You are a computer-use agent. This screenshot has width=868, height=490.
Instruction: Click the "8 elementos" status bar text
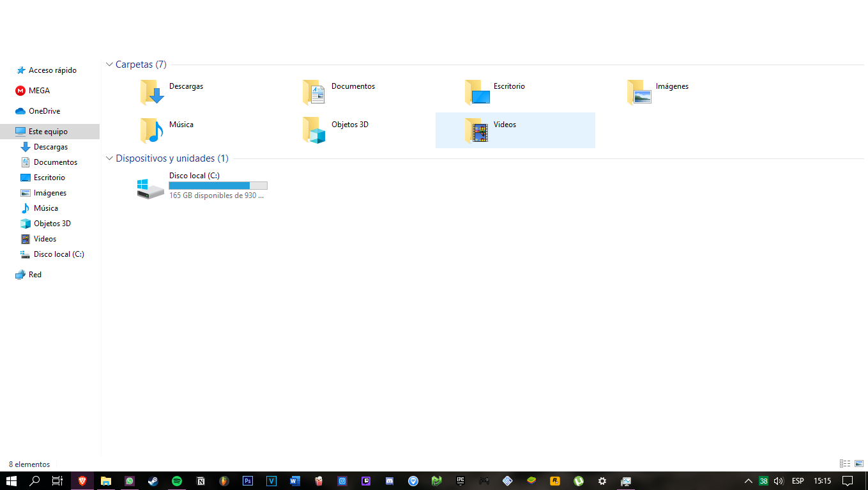[29, 464]
